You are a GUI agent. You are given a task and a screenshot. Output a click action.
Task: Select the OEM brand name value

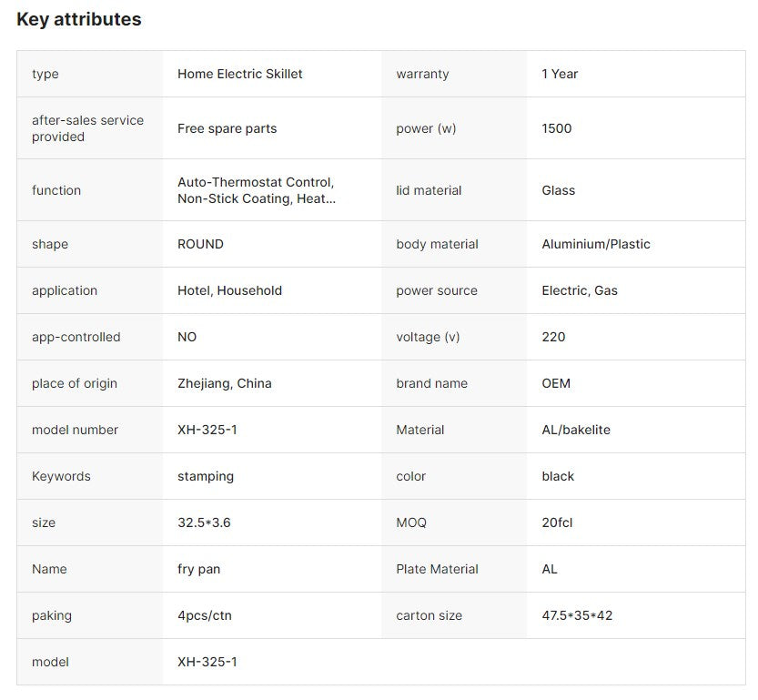556,383
